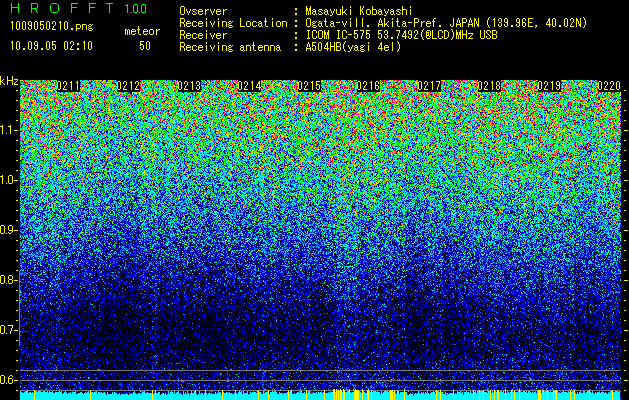The width and height of the screenshot is (629, 400).
Task: Click the 0.7 frequency axis label
Action: click(x=8, y=330)
